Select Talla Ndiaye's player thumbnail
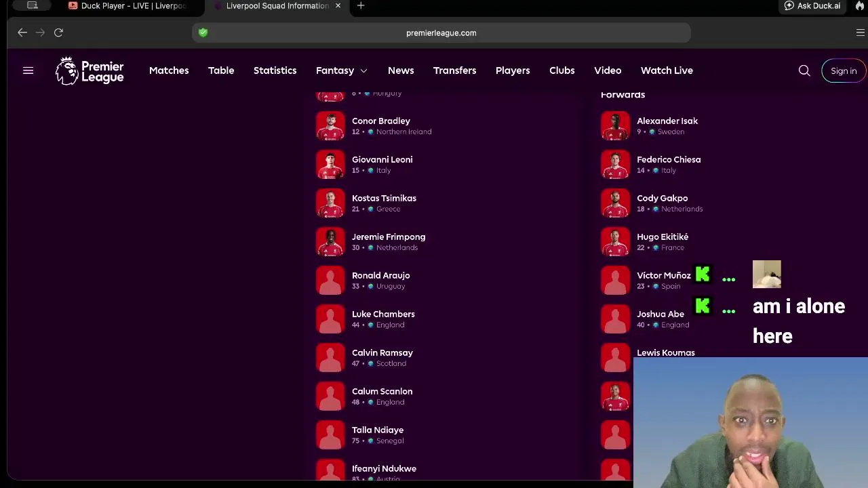Viewport: 868px width, 488px height. [x=330, y=434]
